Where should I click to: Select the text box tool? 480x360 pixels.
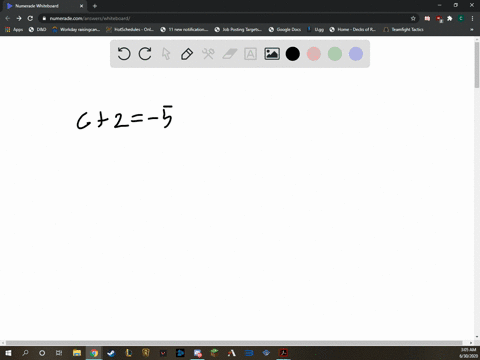click(x=250, y=54)
